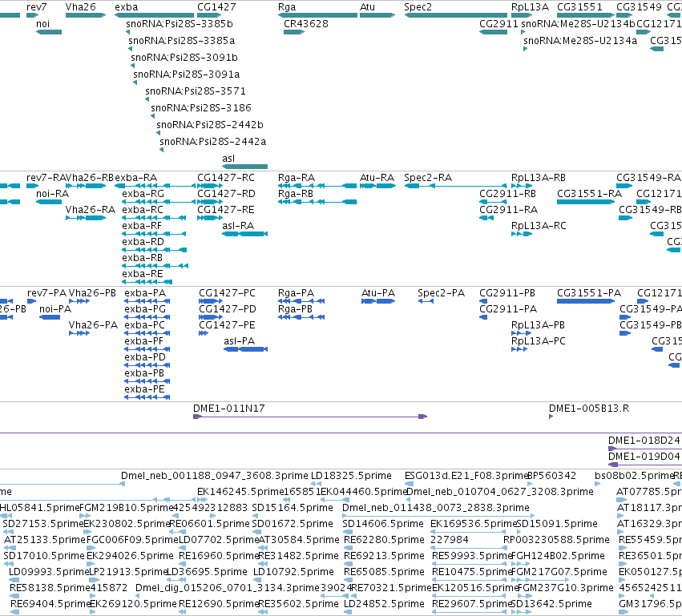Click the BP560342 EST label
This screenshot has height=616, width=682.
coord(551,476)
